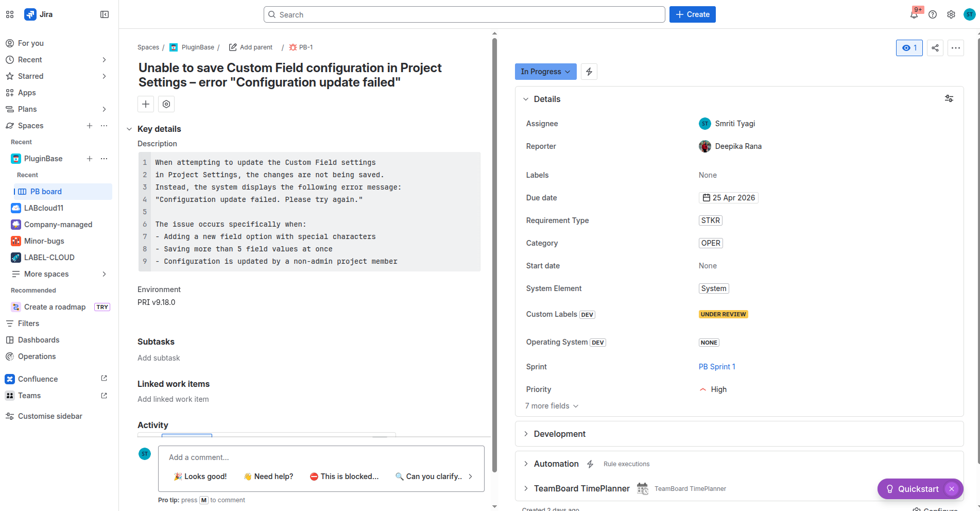980x511 pixels.
Task: Click the automation lightning icon beside status
Action: [589, 72]
